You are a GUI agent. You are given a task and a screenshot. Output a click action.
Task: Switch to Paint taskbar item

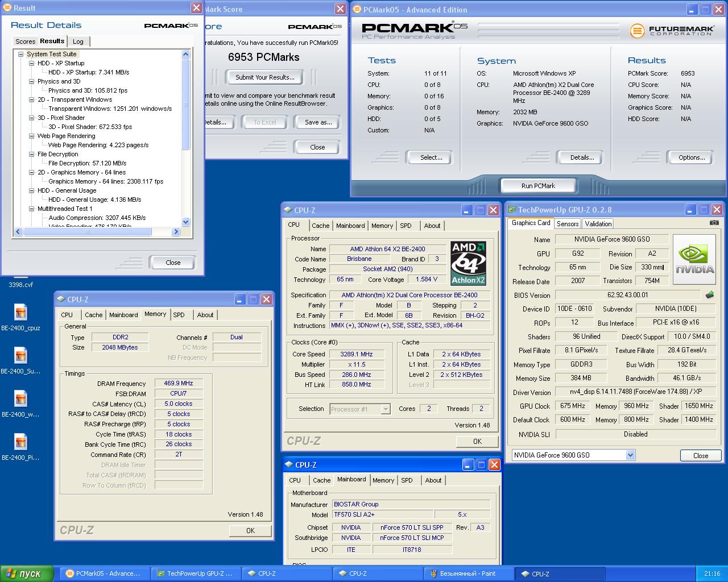469,573
